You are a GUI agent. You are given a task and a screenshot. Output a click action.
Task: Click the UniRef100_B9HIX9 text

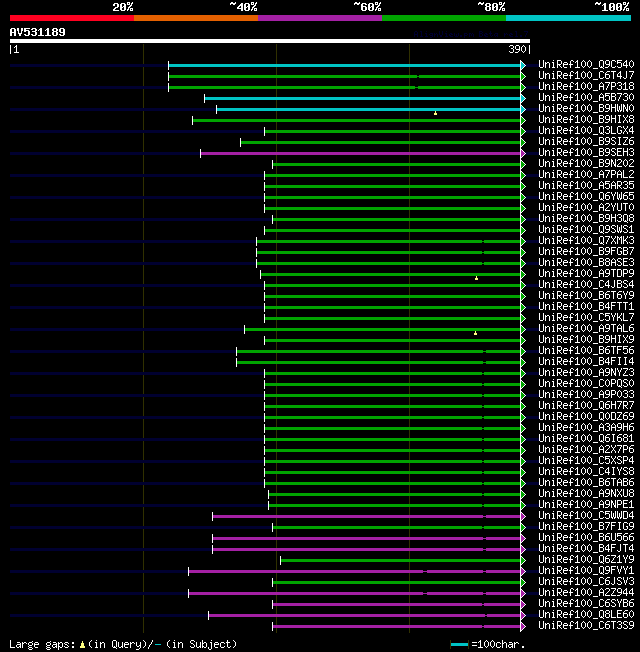click(586, 339)
